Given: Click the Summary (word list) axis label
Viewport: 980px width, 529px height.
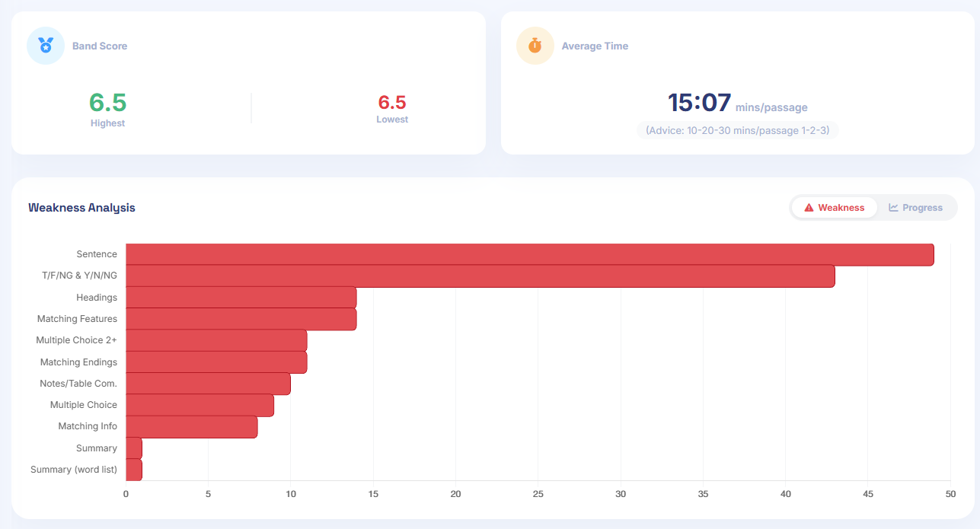Looking at the screenshot, I should tap(74, 470).
